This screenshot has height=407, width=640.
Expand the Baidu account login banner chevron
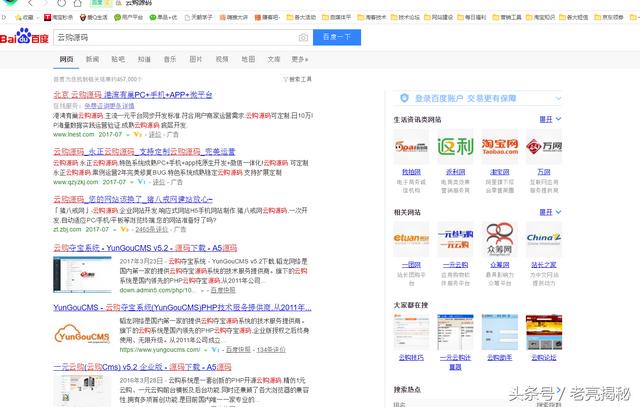tap(558, 98)
